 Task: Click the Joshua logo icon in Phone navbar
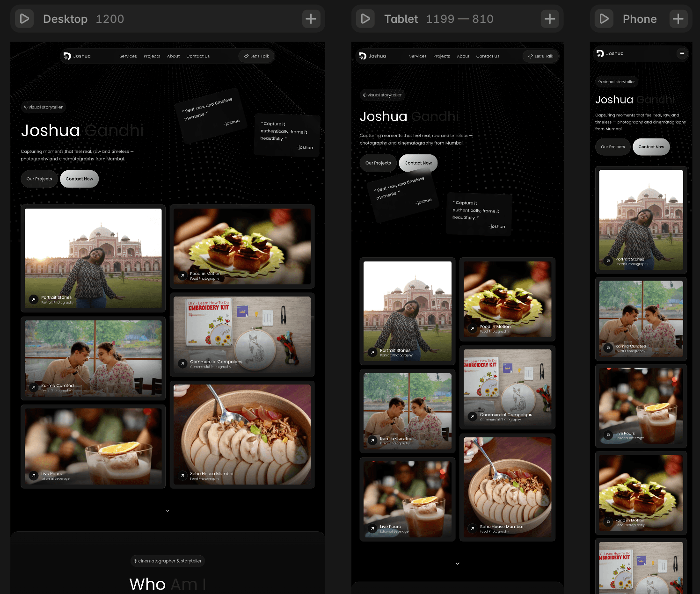point(600,53)
